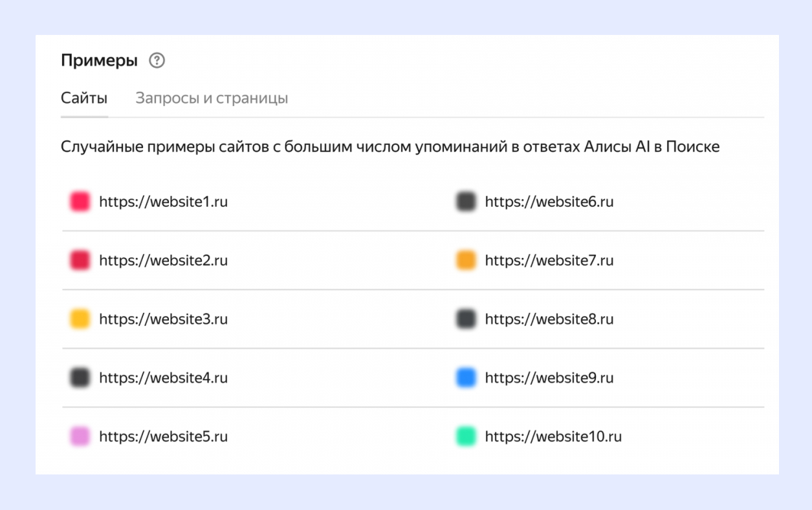Click the https://website5.ru link
Viewport: 812px width, 510px height.
pos(164,436)
